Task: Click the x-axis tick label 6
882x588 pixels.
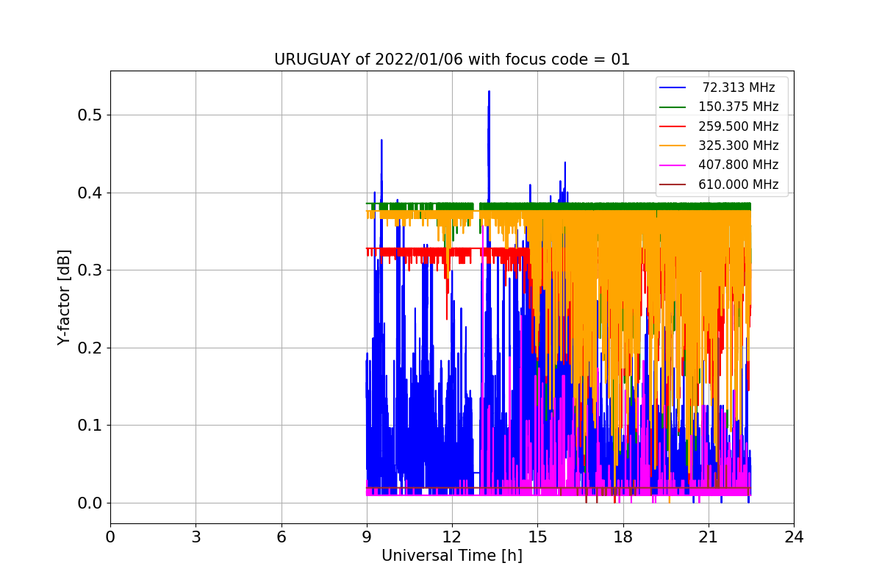Action: 282,537
